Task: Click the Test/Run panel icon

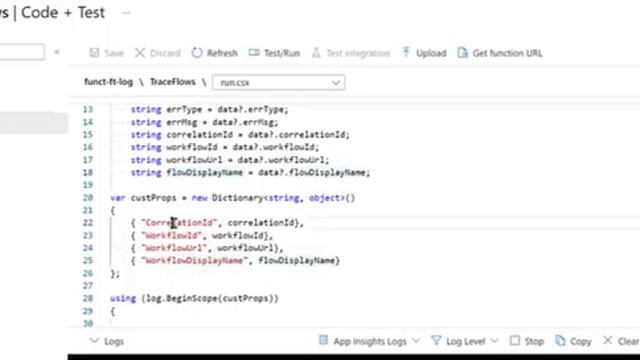Action: (x=254, y=53)
